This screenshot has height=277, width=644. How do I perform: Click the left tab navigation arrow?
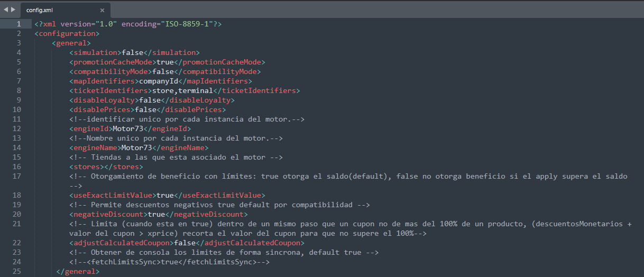coord(5,9)
